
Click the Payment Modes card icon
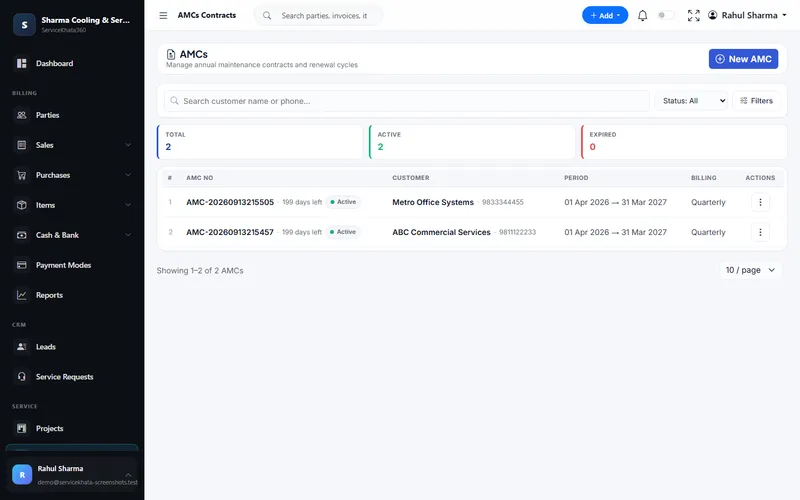(21, 265)
